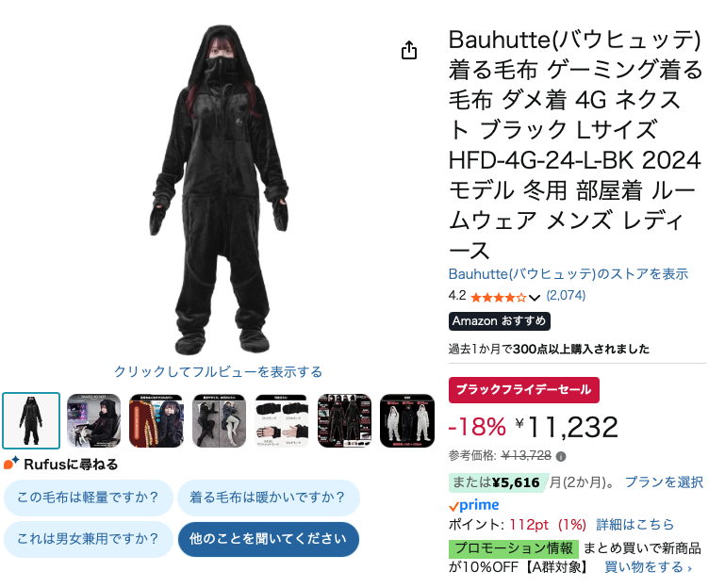Click the '他のことを聞いてください' button

268,539
